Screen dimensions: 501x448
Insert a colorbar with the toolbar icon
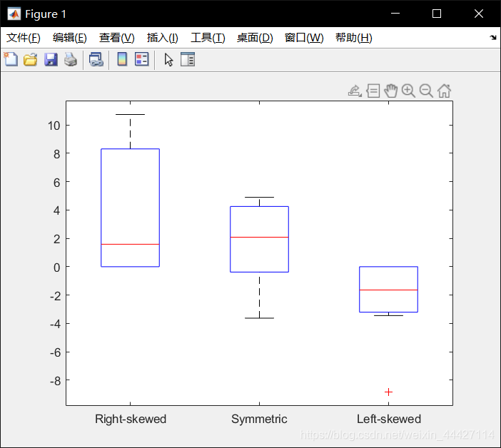[x=122, y=59]
